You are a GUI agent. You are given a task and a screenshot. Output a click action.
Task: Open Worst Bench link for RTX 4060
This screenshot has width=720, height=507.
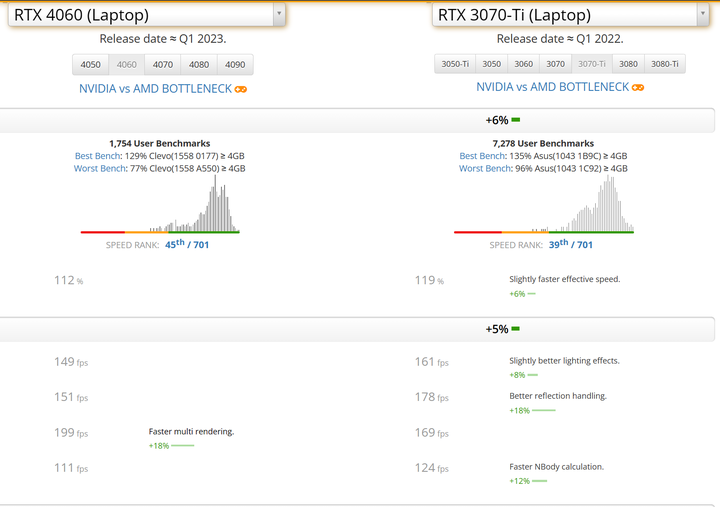100,169
